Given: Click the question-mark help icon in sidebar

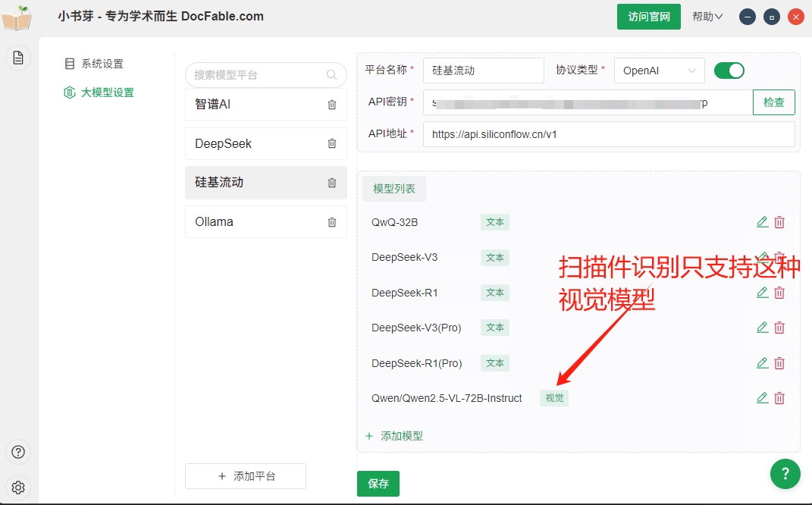Looking at the screenshot, I should [x=17, y=451].
